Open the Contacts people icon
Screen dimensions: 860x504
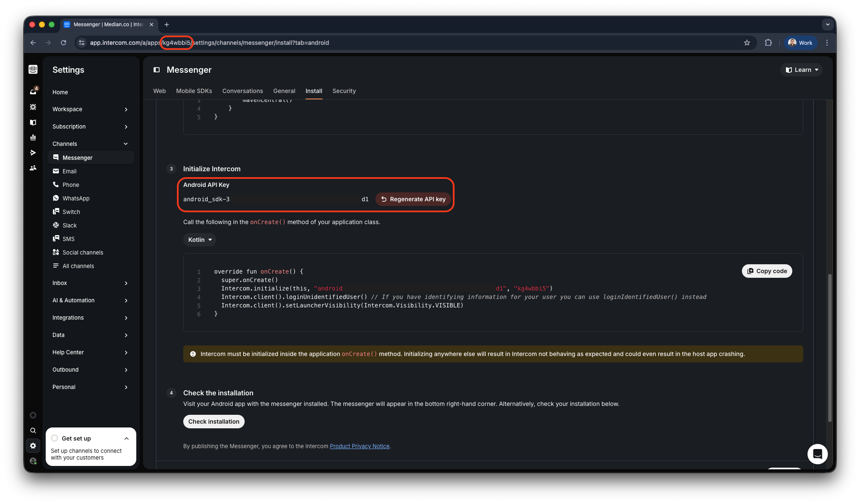(x=33, y=168)
